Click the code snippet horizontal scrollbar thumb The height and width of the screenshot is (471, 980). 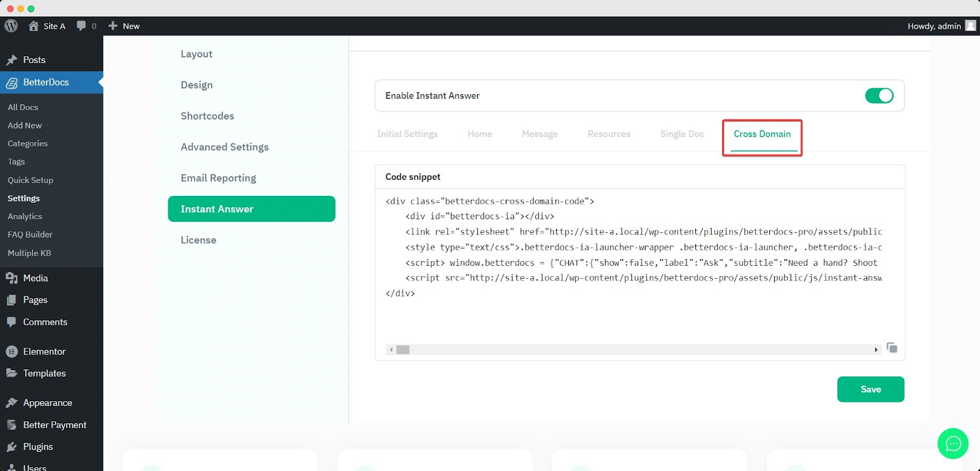click(x=402, y=350)
